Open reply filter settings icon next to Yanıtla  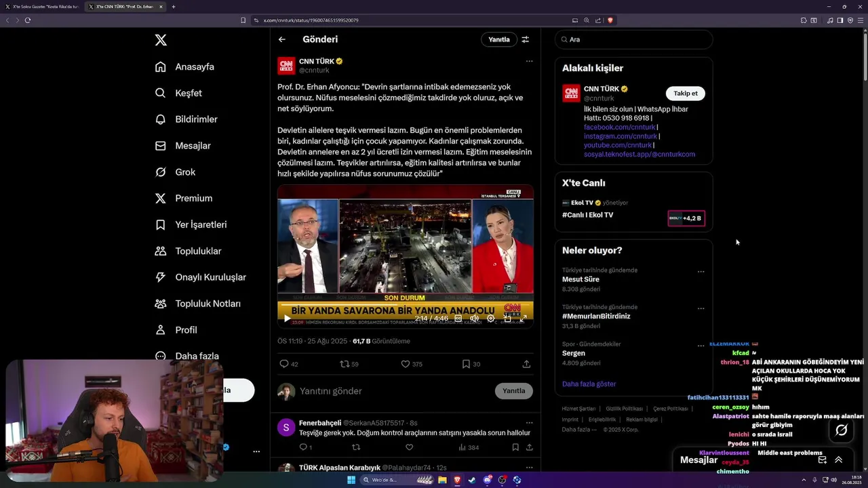tap(526, 39)
